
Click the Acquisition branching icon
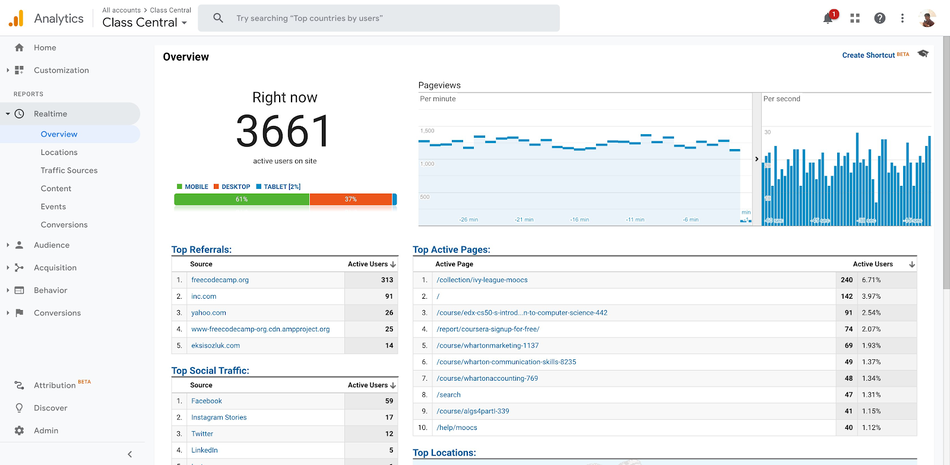[19, 267]
